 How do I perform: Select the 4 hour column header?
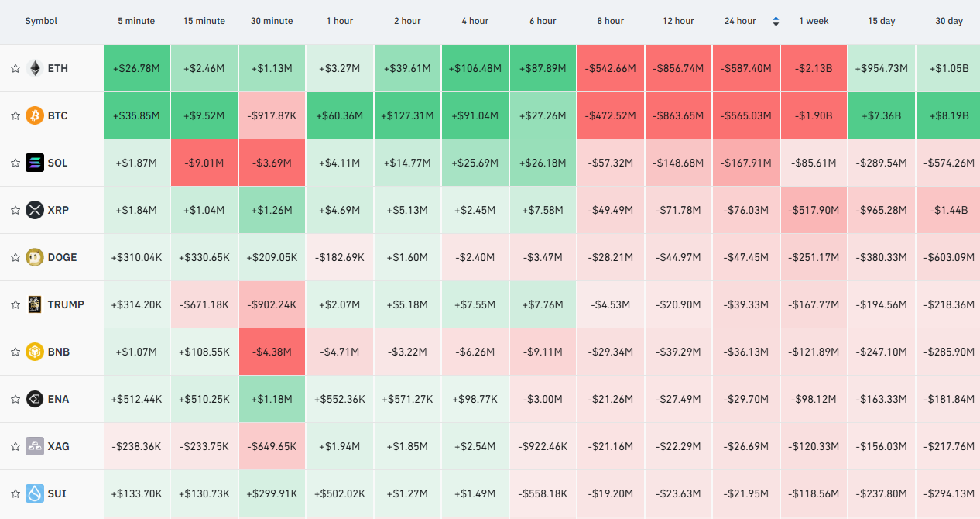[475, 21]
